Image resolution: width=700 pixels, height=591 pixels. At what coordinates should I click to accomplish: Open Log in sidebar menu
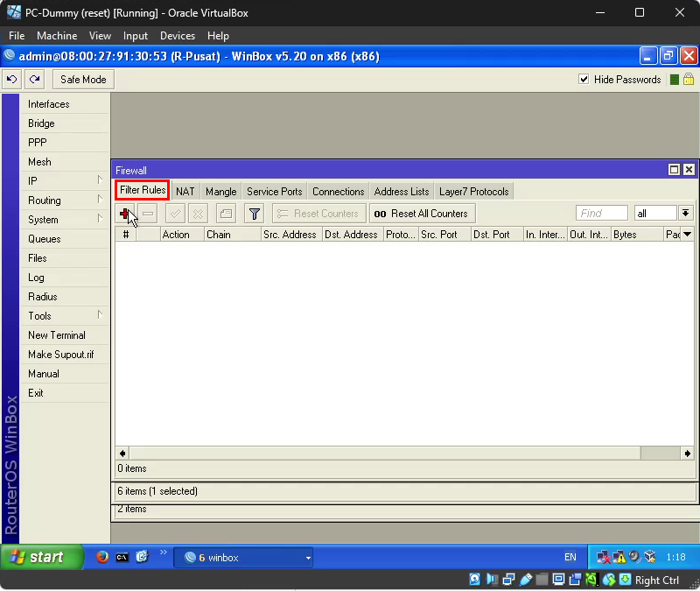(x=64, y=278)
